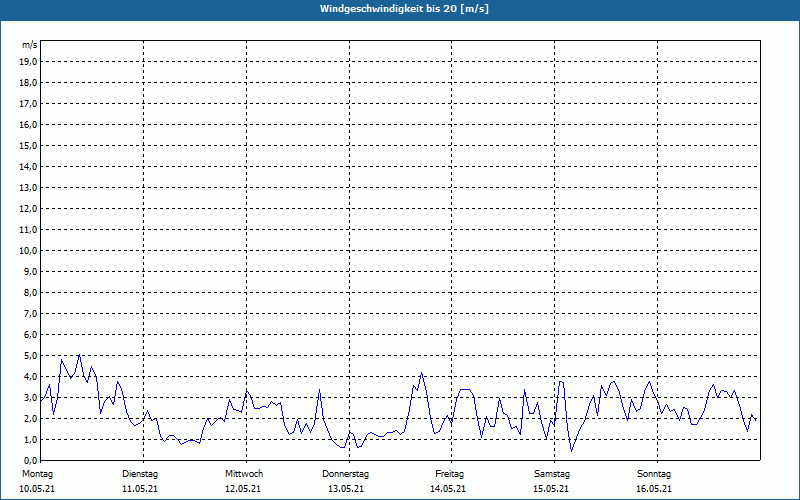Viewport: 800px width, 500px height.
Task: Click the Freitag day label
Action: (450, 473)
